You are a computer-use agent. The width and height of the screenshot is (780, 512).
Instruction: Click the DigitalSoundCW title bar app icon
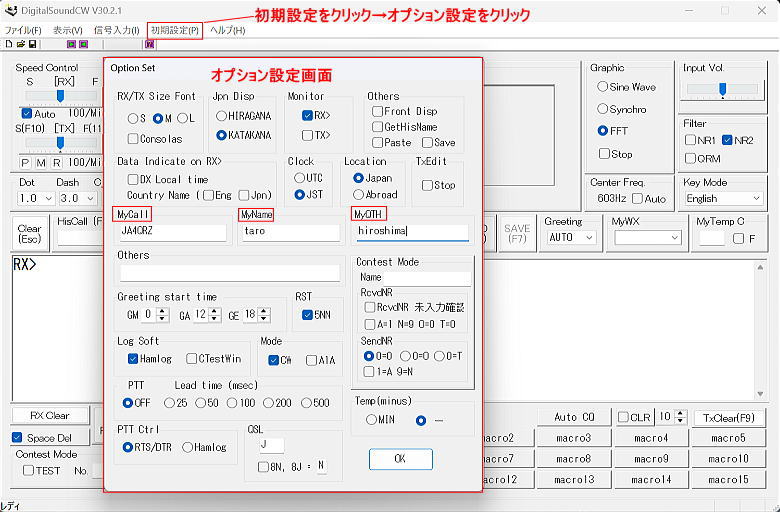11,10
